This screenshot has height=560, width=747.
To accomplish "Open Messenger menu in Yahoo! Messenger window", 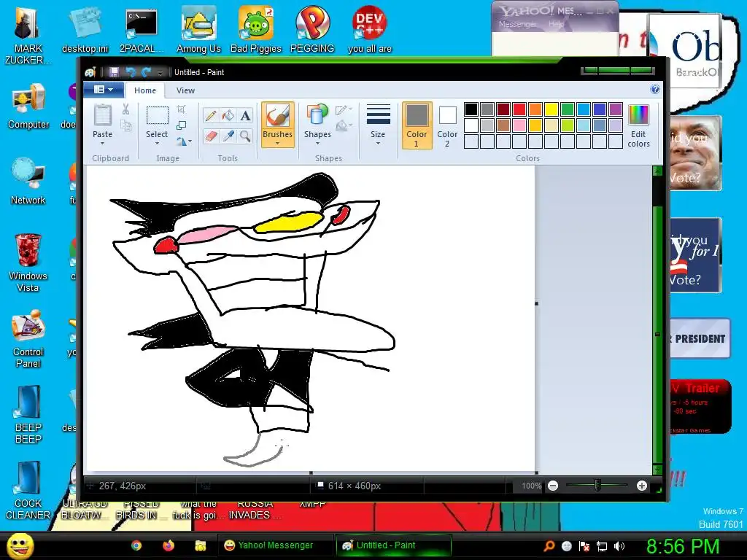I will tap(517, 24).
